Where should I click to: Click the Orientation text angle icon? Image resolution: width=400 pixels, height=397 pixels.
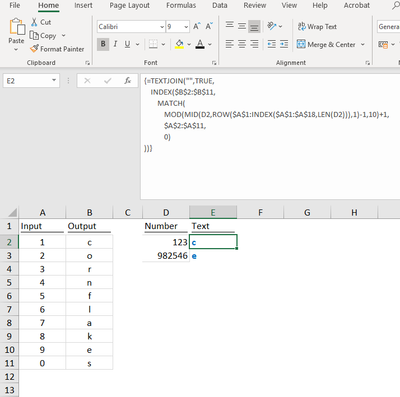(x=272, y=26)
